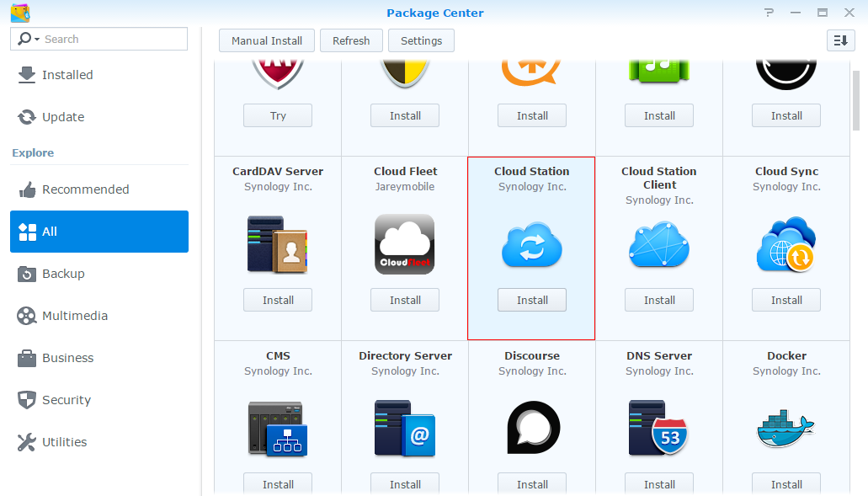The width and height of the screenshot is (868, 496).
Task: Click the Discourse package icon
Action: click(534, 427)
